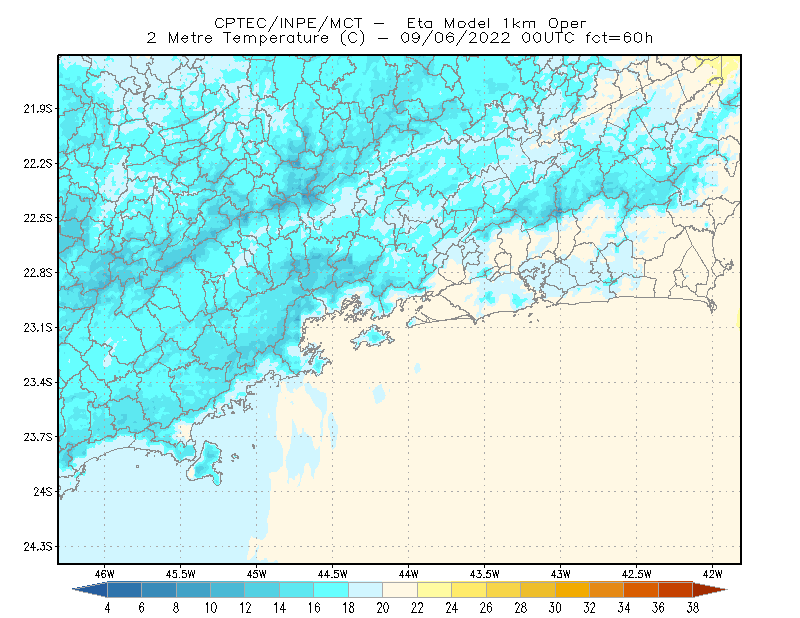Click the 36-38 dark red legend swatch
Screen dimensions: 800x618
click(x=676, y=590)
